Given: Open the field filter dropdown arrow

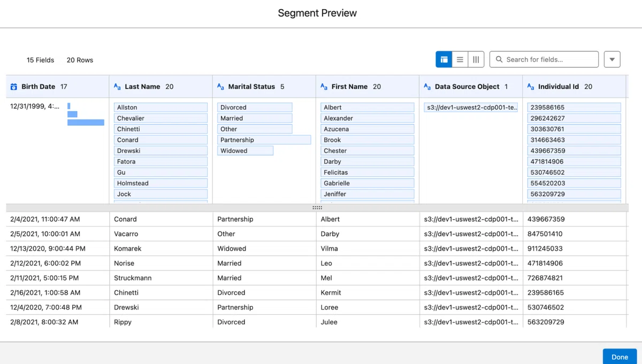Looking at the screenshot, I should (x=612, y=59).
